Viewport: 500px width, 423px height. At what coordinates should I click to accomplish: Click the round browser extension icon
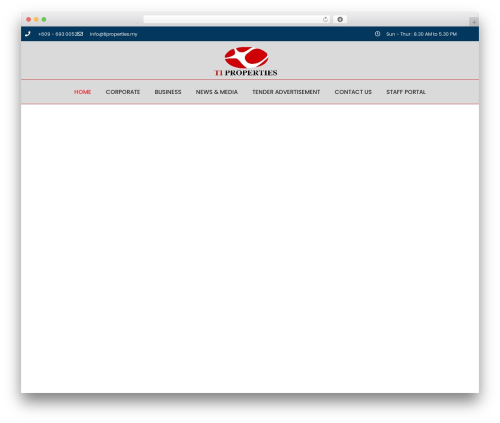340,20
